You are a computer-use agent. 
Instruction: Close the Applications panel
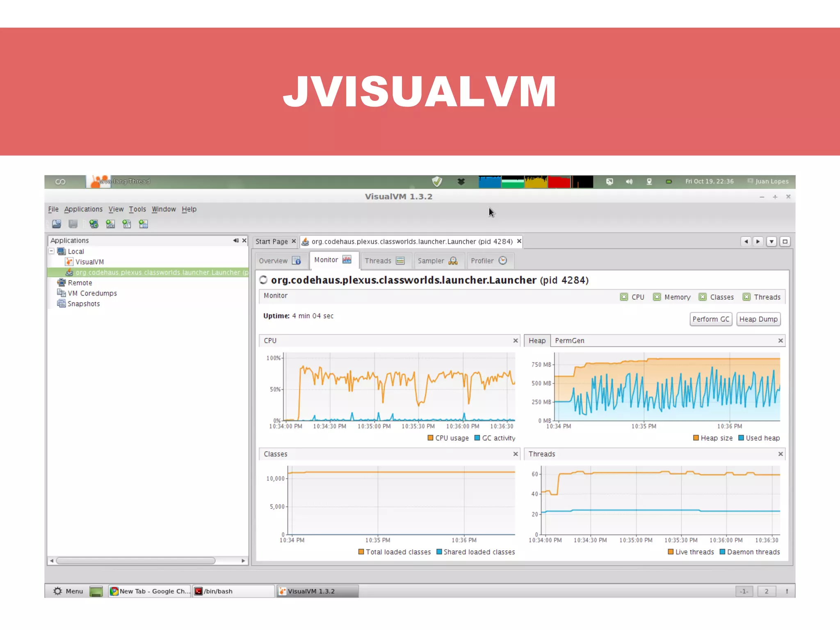[244, 240]
